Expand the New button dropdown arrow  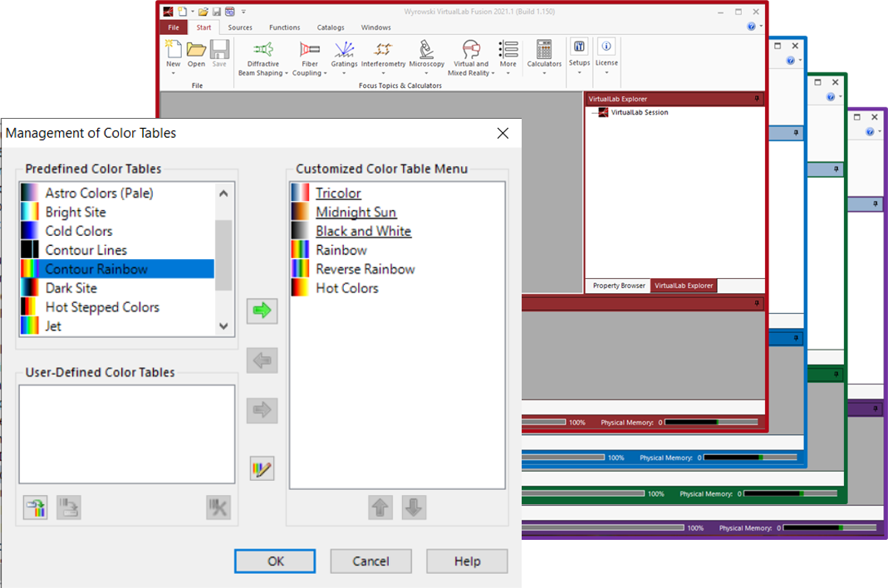[174, 73]
